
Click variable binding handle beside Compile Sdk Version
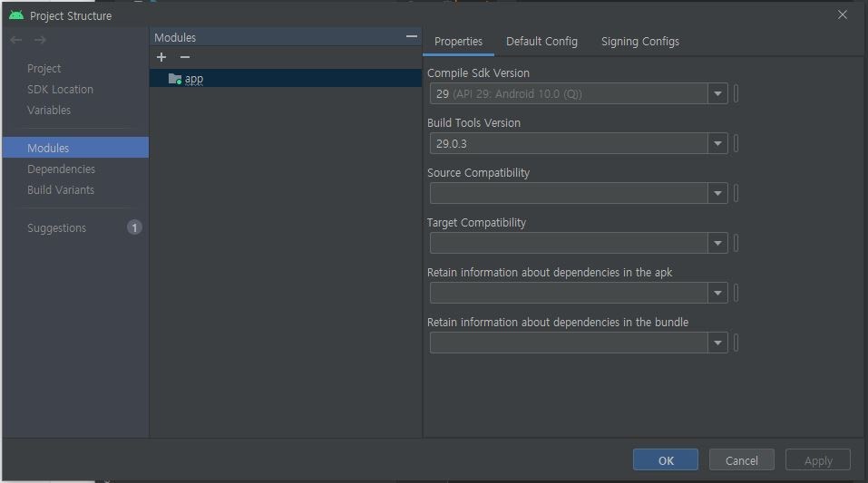(736, 93)
